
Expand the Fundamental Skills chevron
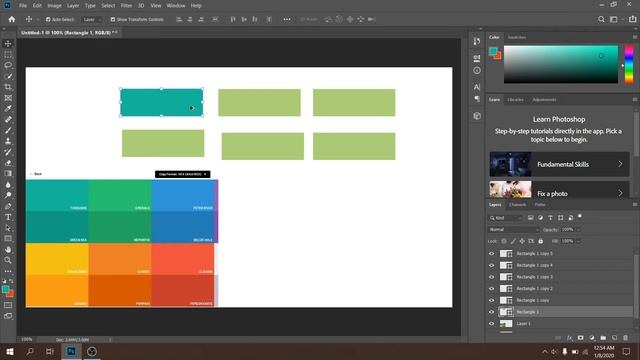point(620,164)
